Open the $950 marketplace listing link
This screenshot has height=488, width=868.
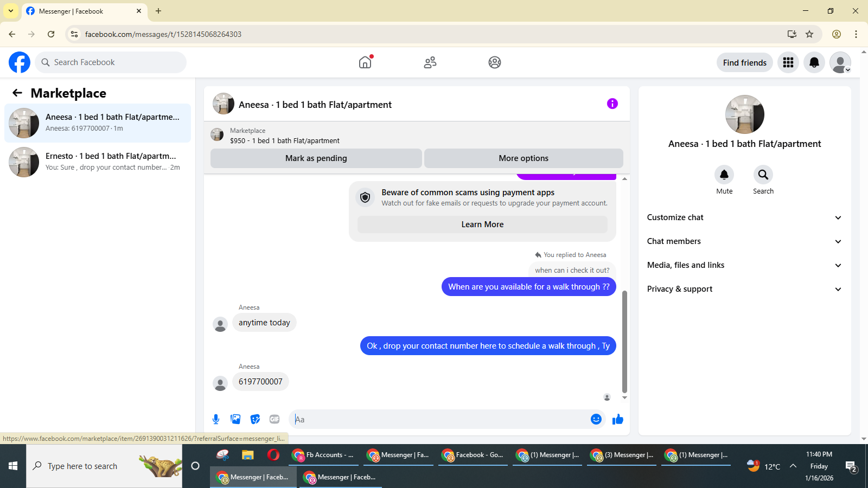(x=284, y=140)
